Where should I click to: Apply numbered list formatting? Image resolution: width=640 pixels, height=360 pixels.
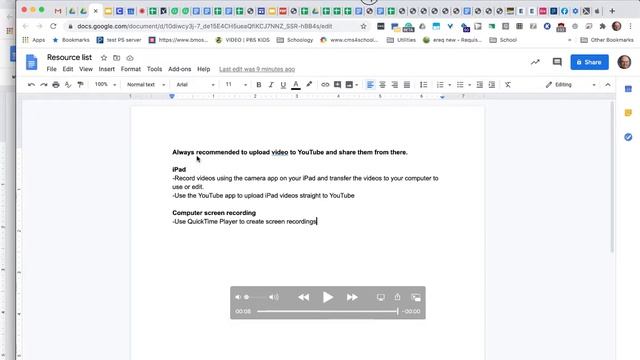click(440, 84)
